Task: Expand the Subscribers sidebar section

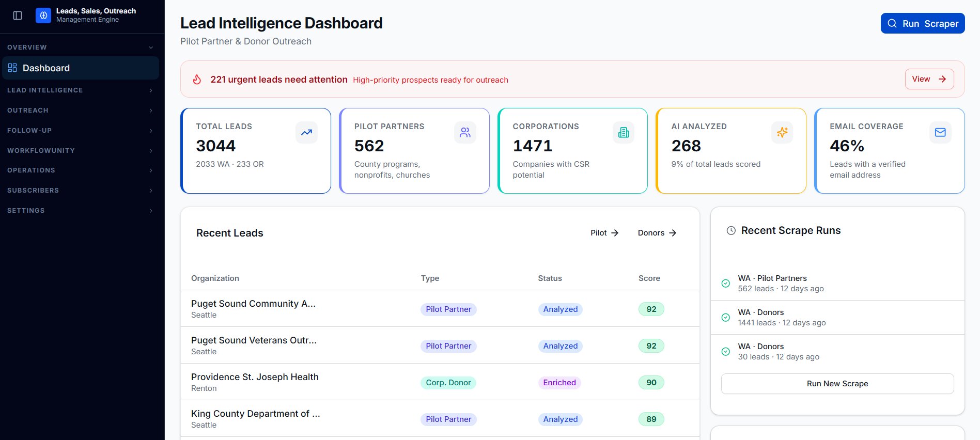Action: point(80,191)
